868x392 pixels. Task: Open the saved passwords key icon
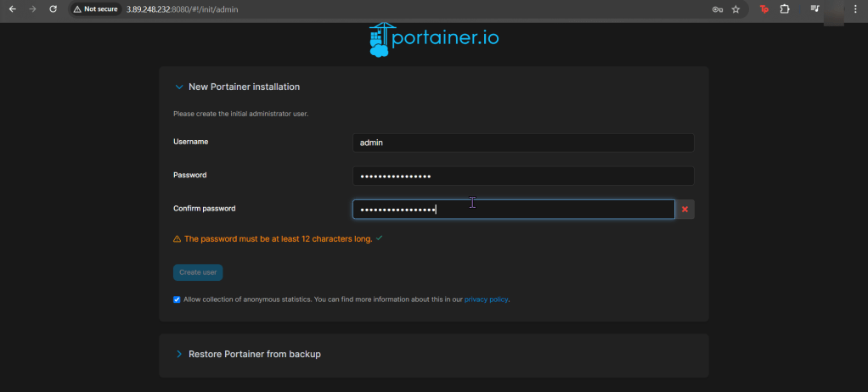tap(717, 9)
